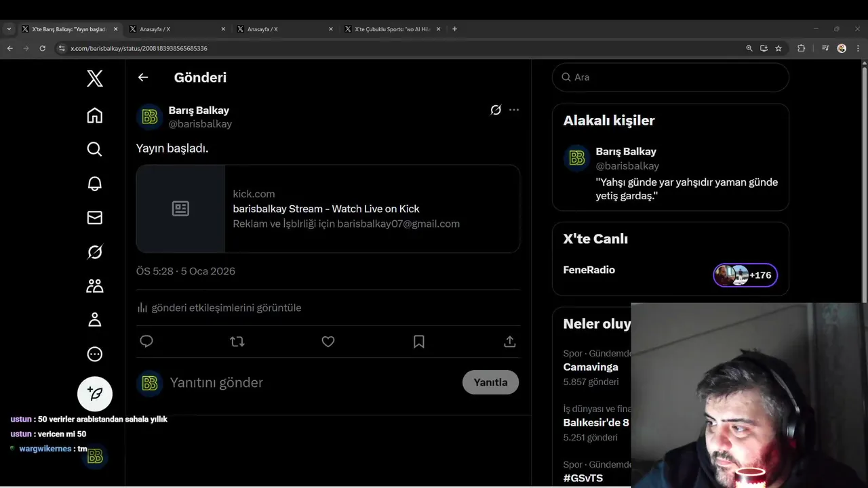This screenshot has width=868, height=488.
Task: Open the kick.com link card
Action: [328, 209]
